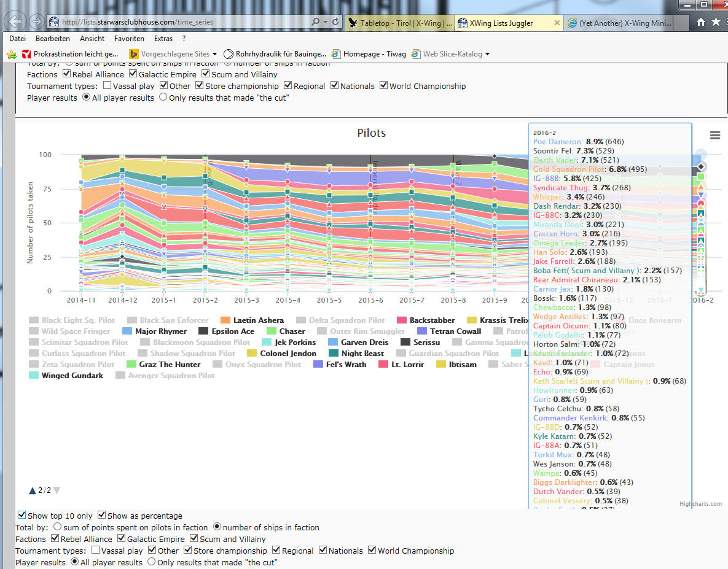Open the Highcharts chart context menu icon
Viewport: 728px width, 569px height.
[714, 135]
